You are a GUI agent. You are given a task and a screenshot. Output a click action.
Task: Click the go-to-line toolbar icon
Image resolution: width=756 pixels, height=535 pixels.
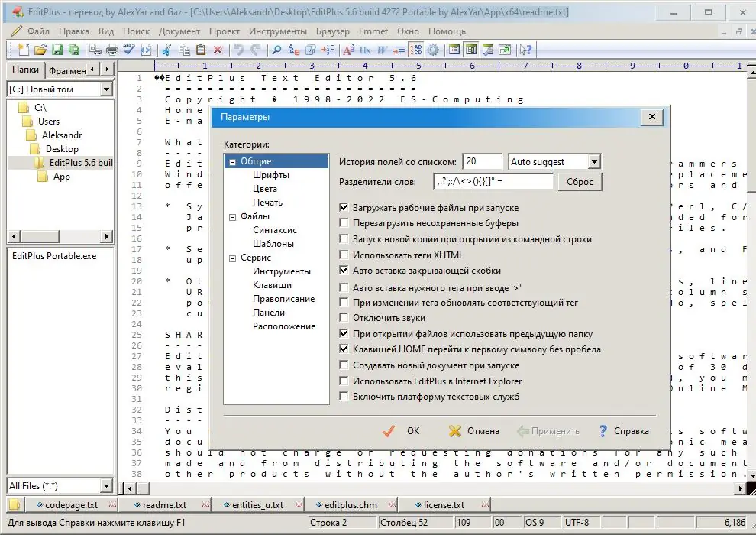click(x=328, y=50)
